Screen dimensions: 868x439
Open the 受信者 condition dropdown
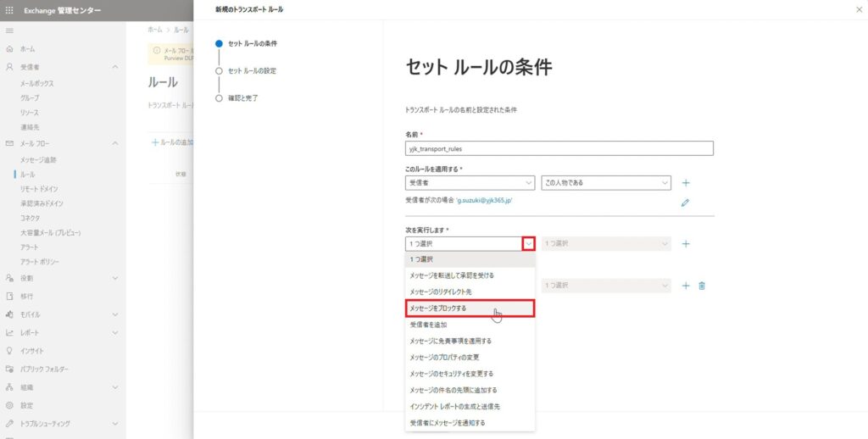pos(470,183)
